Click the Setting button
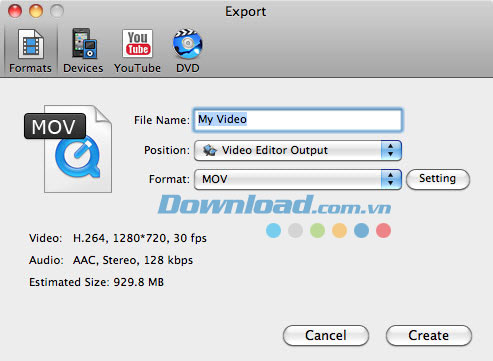This screenshot has width=493, height=361. 438,179
